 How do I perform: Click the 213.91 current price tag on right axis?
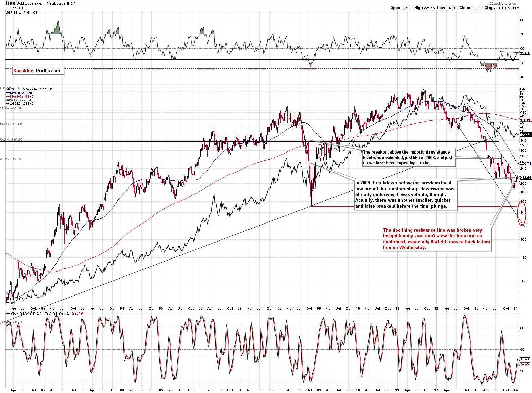[526, 178]
